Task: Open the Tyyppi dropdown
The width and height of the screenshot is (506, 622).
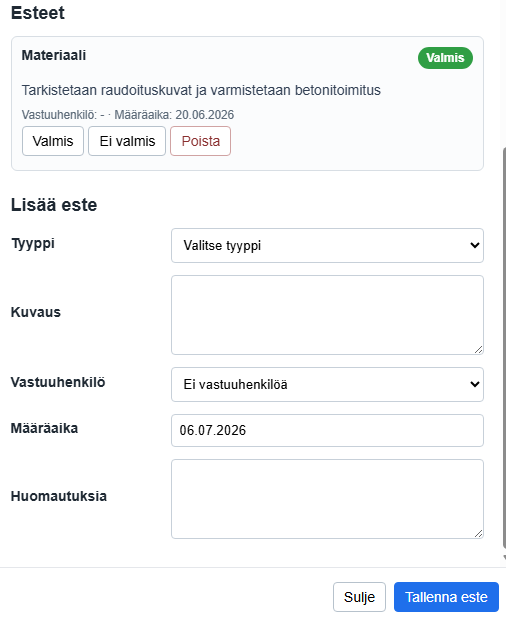Action: (x=327, y=245)
